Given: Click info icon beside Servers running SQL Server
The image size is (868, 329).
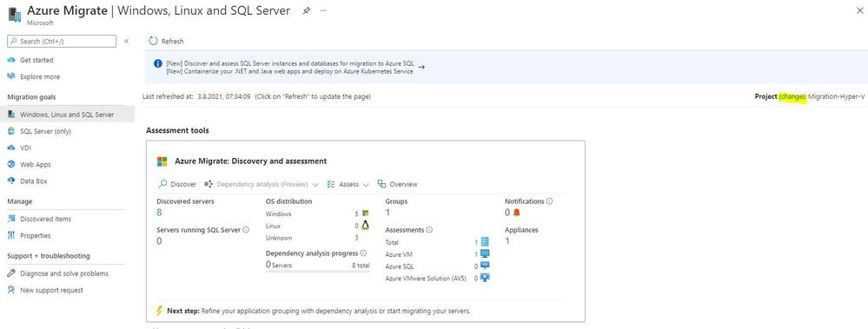Looking at the screenshot, I should pyautogui.click(x=246, y=229).
